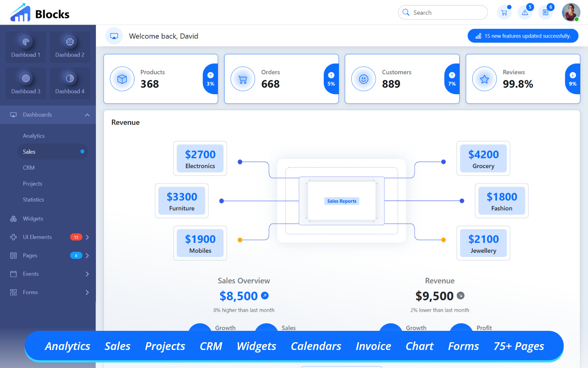Open the shopping cart icon
588x368 pixels.
(504, 12)
